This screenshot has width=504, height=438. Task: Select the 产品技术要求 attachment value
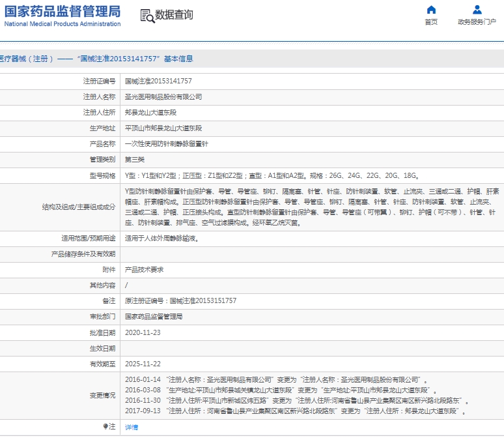click(x=144, y=270)
